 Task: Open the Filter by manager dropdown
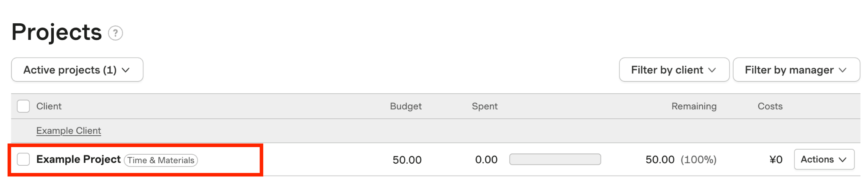pos(796,70)
